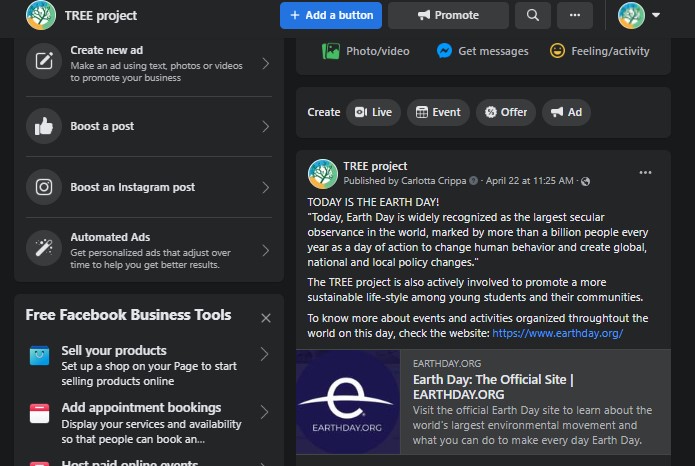Click the Add appointment bookings heading

(x=141, y=408)
